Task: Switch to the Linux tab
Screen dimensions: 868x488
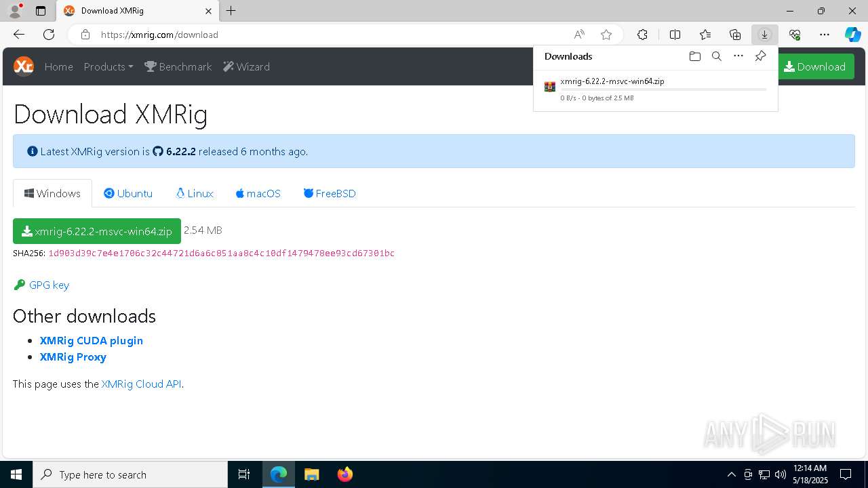Action: [195, 193]
